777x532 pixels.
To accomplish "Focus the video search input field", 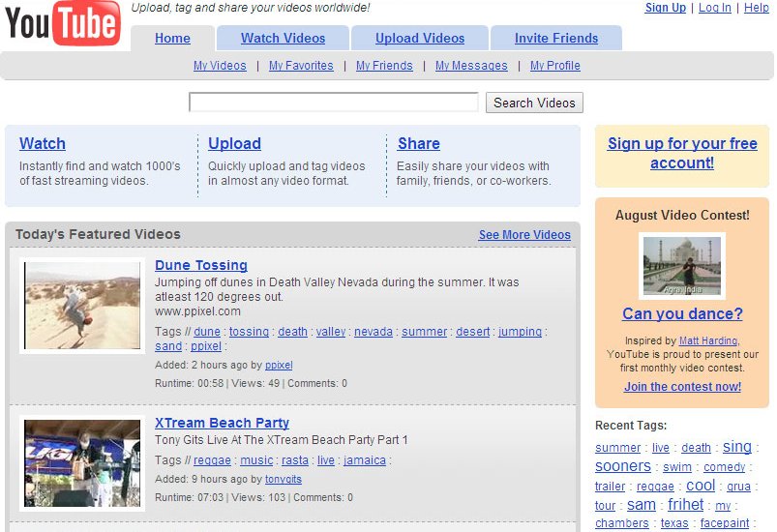I will click(334, 103).
